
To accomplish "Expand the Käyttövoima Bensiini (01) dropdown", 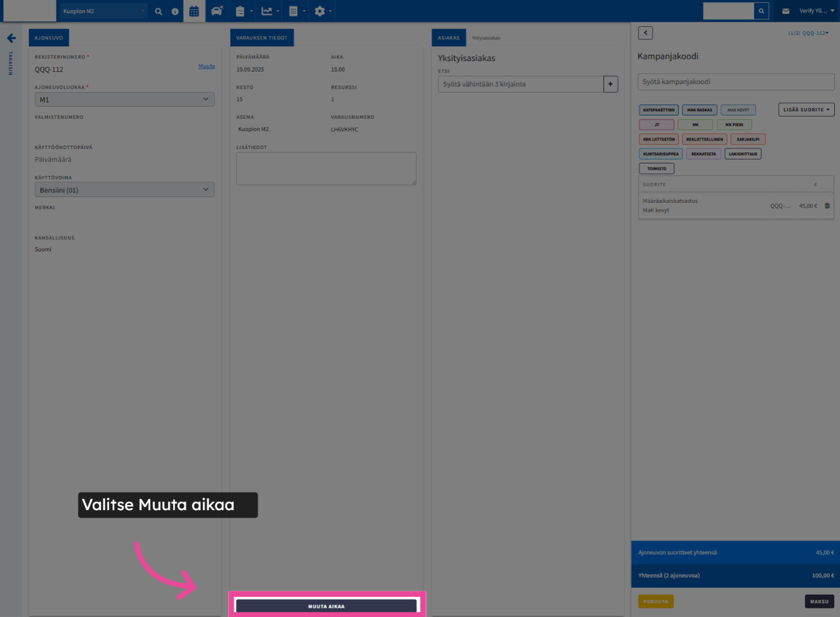I will click(x=124, y=190).
